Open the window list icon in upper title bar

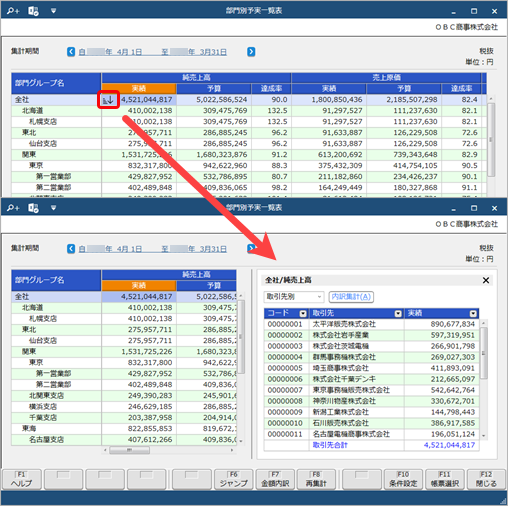point(33,11)
